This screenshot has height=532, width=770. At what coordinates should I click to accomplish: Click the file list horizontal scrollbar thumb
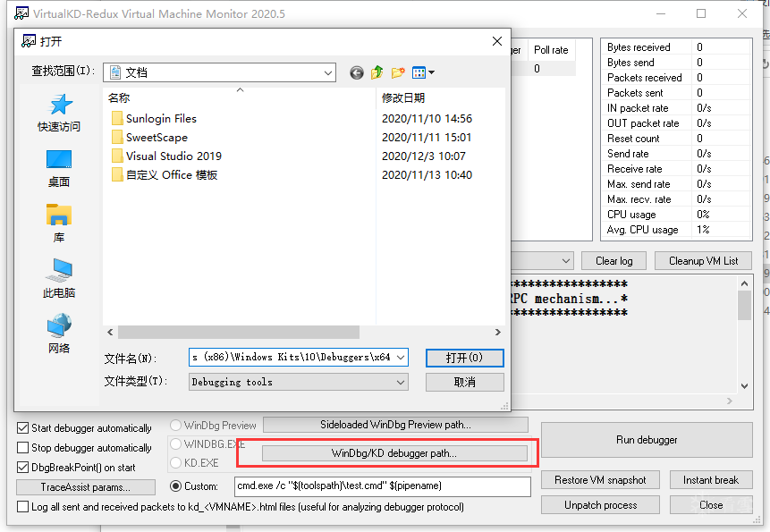tap(239, 333)
